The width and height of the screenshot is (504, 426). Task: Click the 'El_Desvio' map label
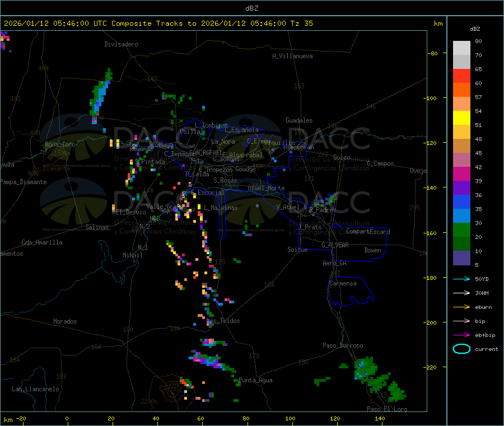(130, 212)
